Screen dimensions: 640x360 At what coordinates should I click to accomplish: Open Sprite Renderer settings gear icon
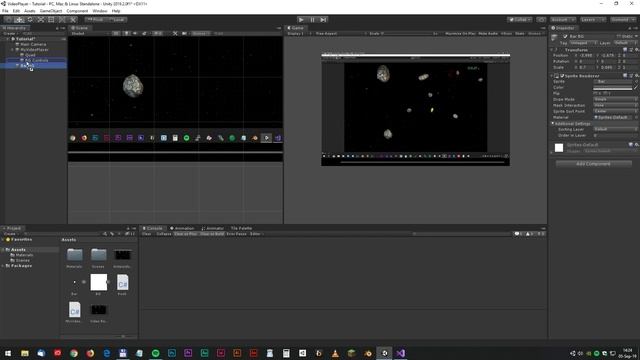tap(636, 76)
